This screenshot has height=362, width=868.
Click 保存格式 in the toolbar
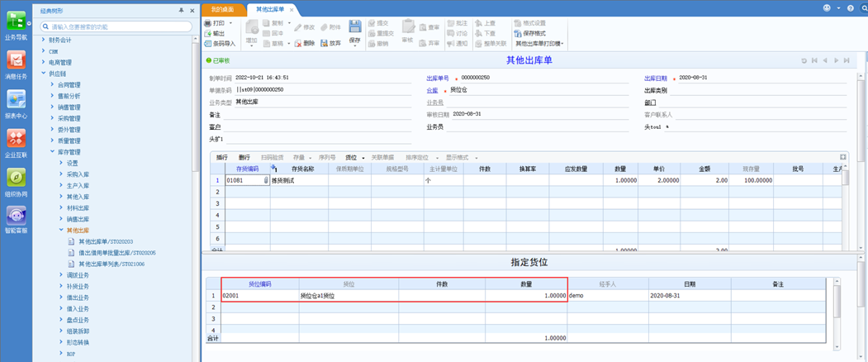click(x=529, y=33)
